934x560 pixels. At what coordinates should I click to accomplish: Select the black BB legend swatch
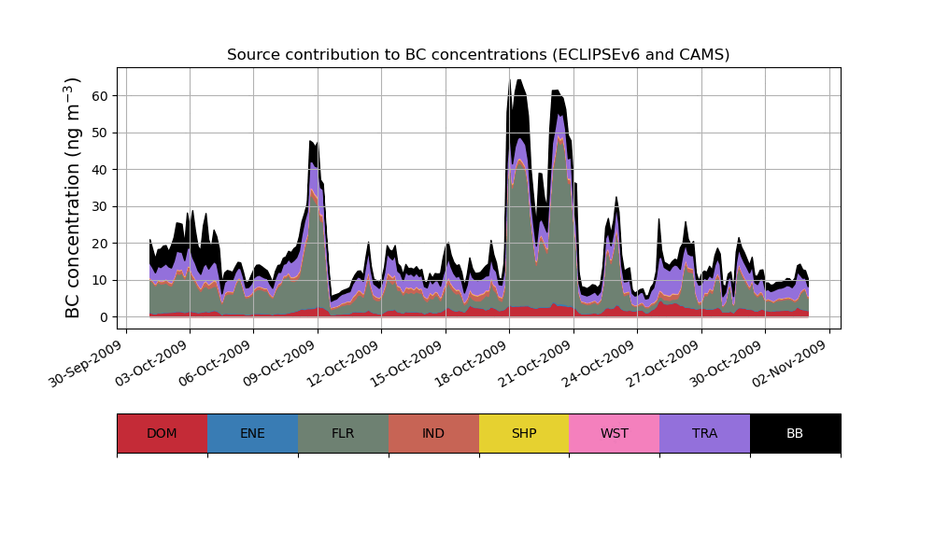click(795, 433)
